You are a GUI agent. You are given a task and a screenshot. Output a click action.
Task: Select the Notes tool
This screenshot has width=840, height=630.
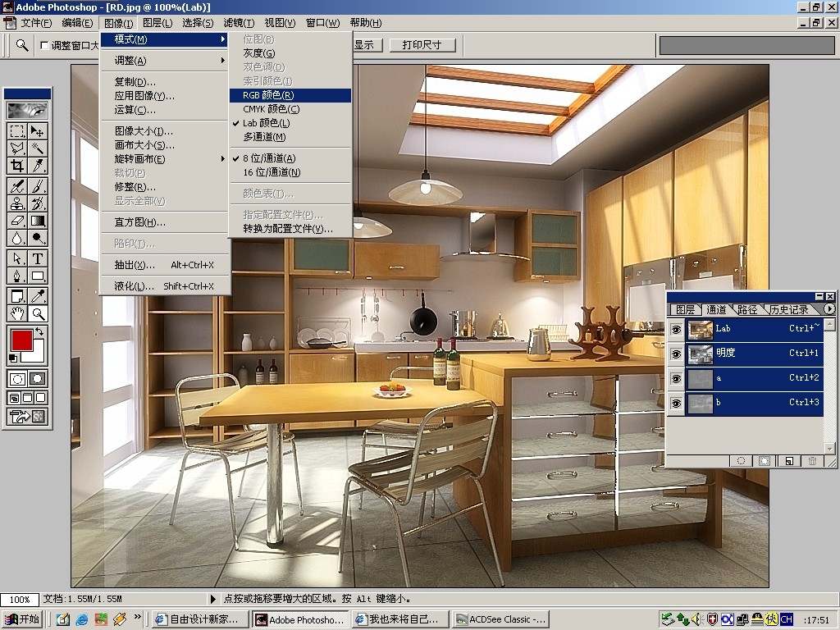(x=17, y=296)
